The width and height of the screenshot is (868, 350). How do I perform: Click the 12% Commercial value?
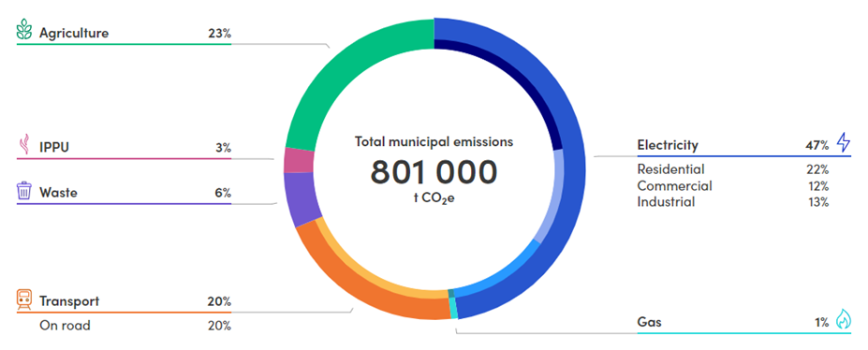[x=818, y=185]
